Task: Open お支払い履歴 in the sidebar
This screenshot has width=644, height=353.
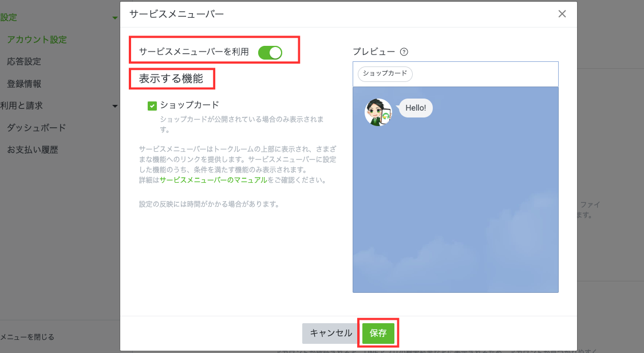Action: click(x=33, y=150)
